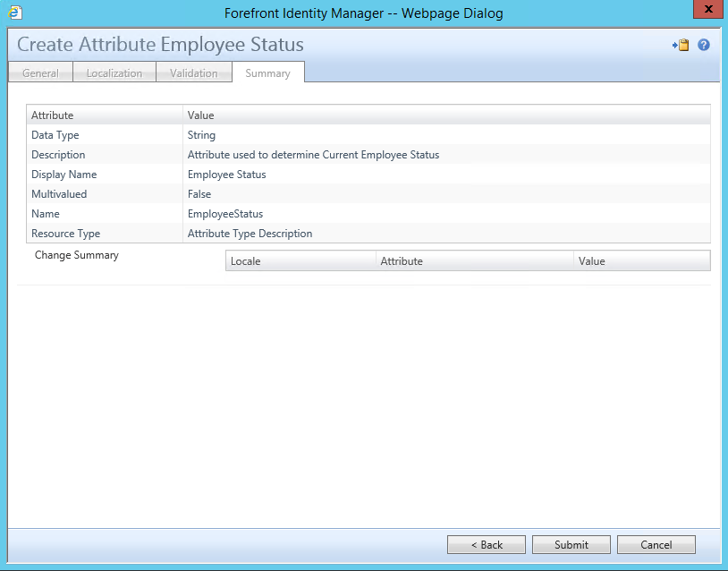Click the 'Attribute Type Description' value
728x571 pixels.
point(250,234)
